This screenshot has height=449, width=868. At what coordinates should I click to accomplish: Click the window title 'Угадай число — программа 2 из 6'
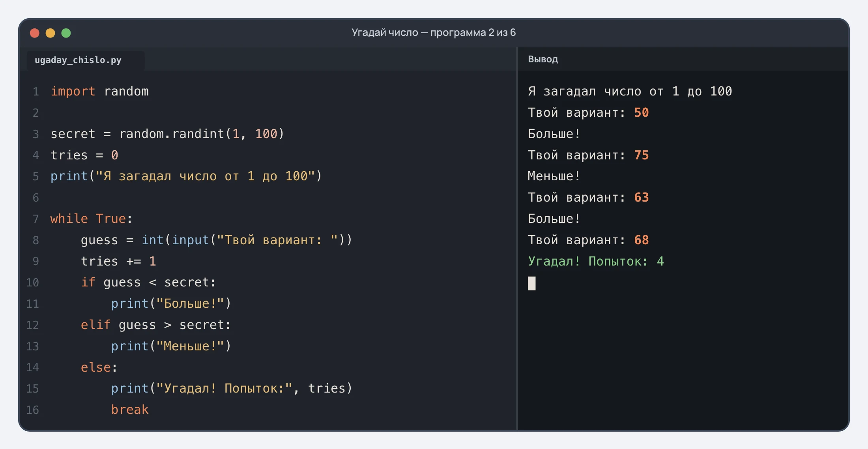(x=434, y=32)
